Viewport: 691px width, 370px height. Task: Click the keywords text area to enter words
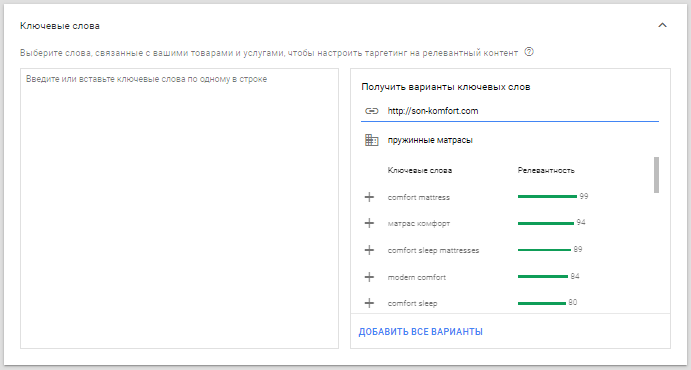click(179, 208)
